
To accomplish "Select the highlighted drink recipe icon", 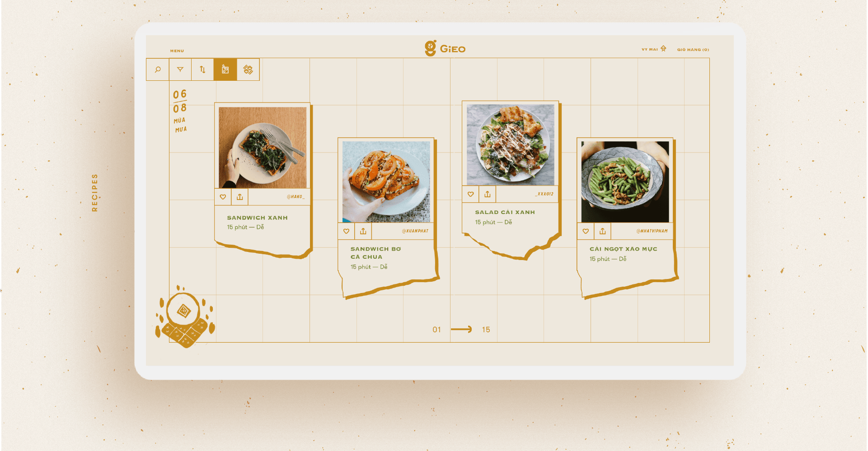I will [x=225, y=70].
